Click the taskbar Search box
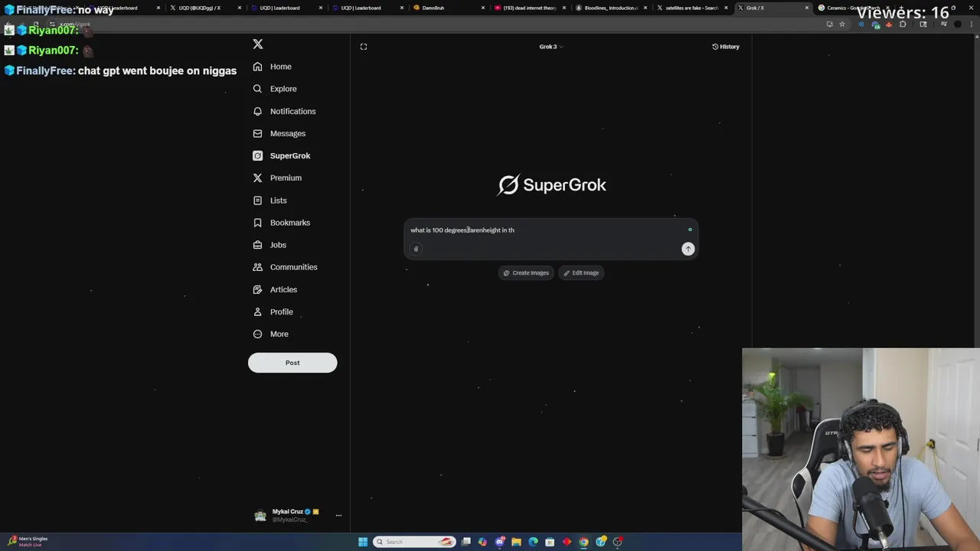 pyautogui.click(x=414, y=542)
